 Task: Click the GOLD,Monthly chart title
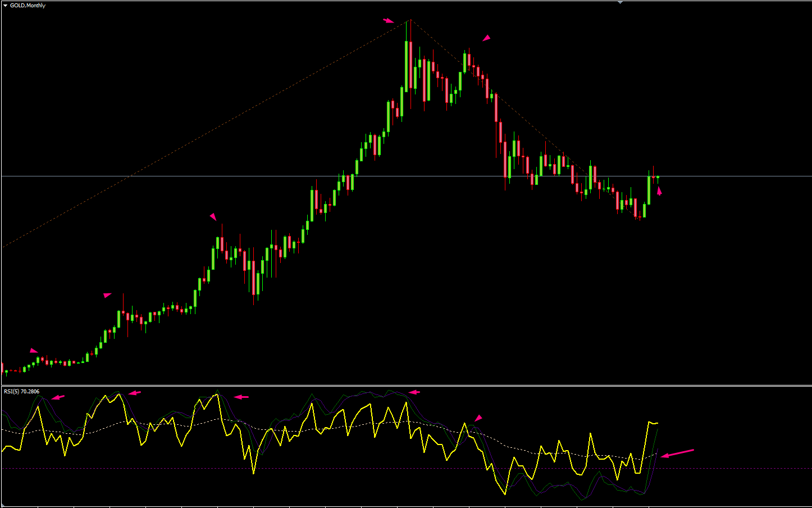[x=28, y=6]
